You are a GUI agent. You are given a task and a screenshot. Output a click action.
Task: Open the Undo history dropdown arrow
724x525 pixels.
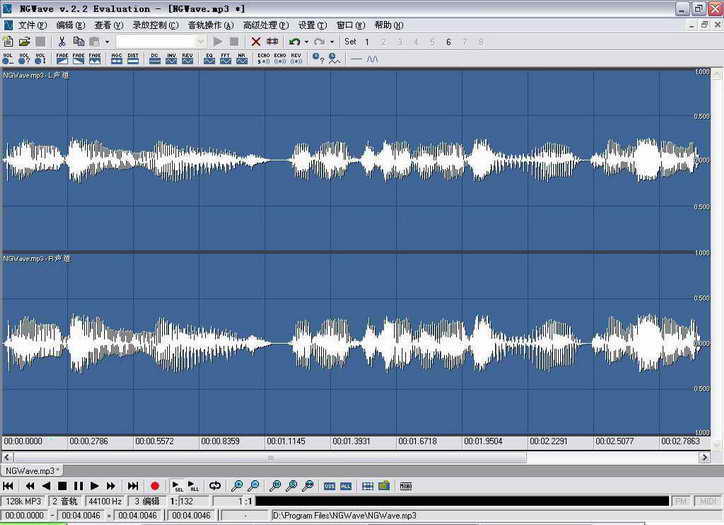click(306, 42)
